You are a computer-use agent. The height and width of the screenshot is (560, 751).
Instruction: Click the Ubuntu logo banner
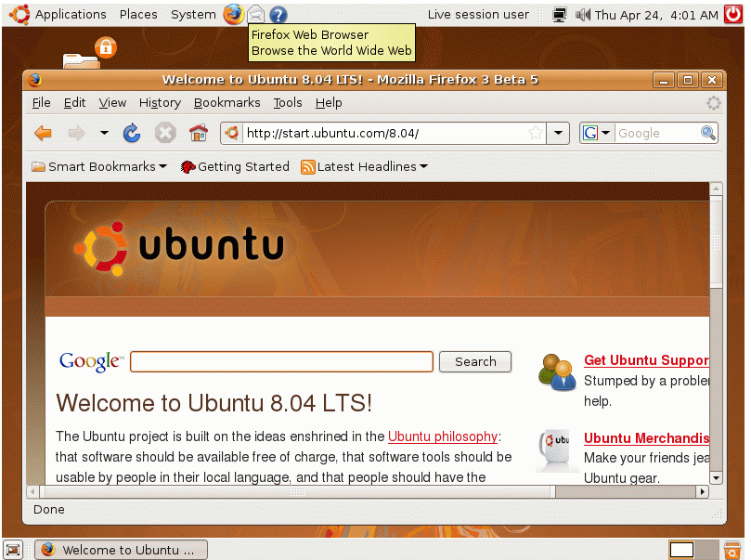(178, 248)
